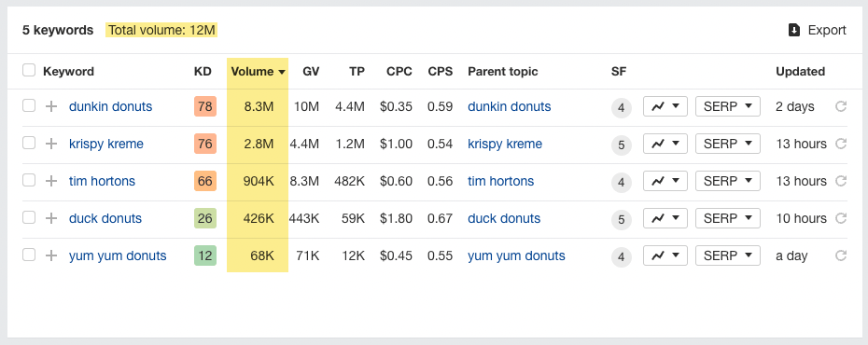Viewport: 868px width, 345px height.
Task: Open the SERP features badge for krispy kreme
Action: click(621, 145)
